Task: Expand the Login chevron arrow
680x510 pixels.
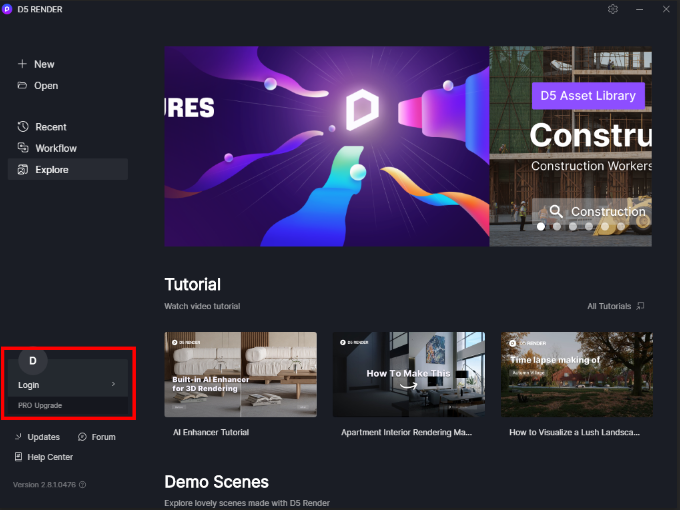Action: (113, 384)
